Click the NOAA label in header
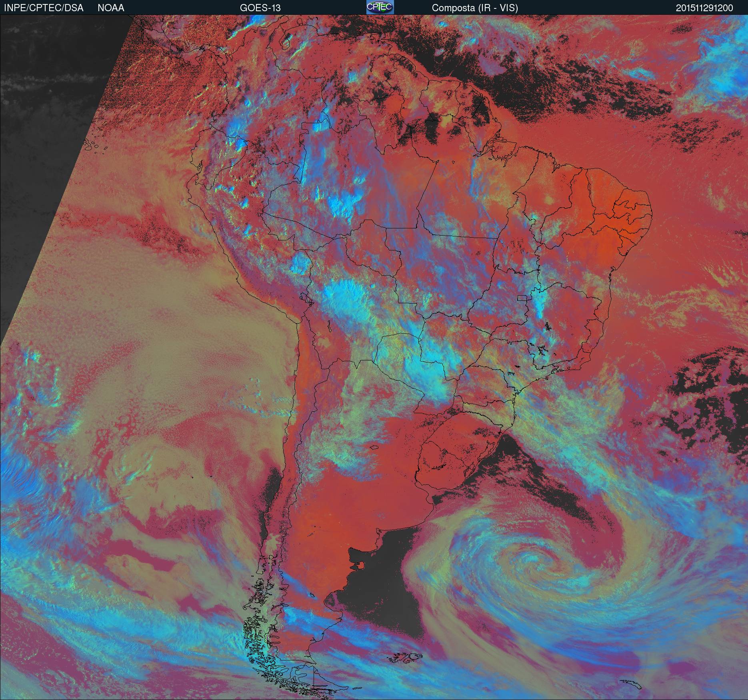748x700 pixels. pyautogui.click(x=111, y=8)
